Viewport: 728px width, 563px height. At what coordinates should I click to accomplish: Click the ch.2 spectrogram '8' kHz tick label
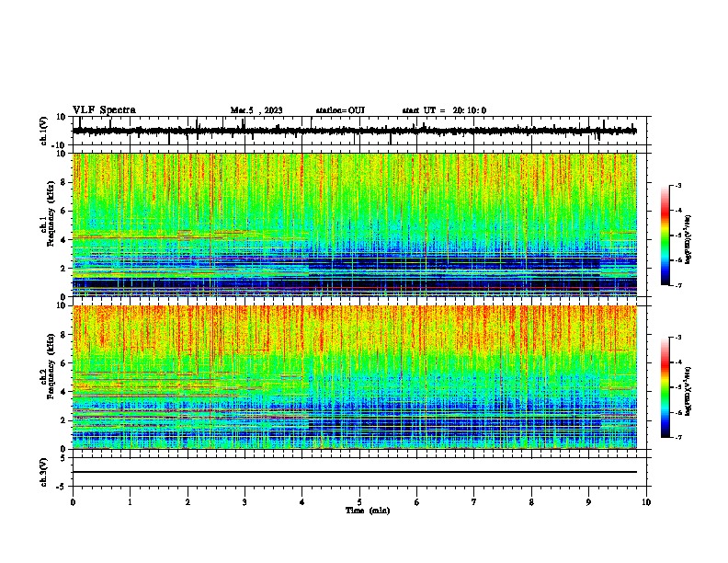click(63, 335)
